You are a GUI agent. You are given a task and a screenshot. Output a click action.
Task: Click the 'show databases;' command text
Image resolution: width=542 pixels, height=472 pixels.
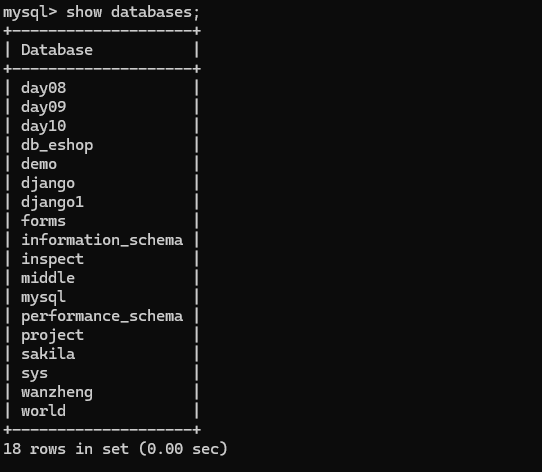pos(133,12)
